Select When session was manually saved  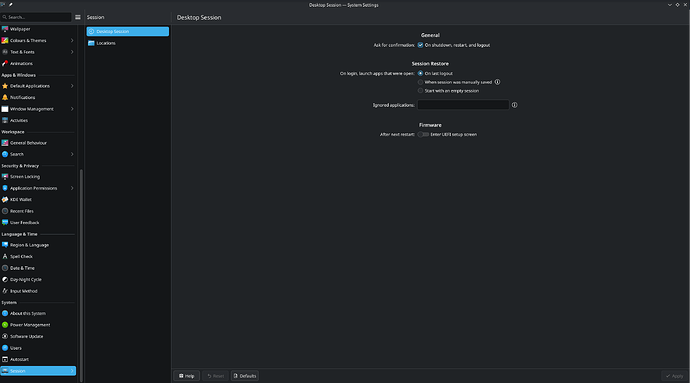tap(420, 82)
